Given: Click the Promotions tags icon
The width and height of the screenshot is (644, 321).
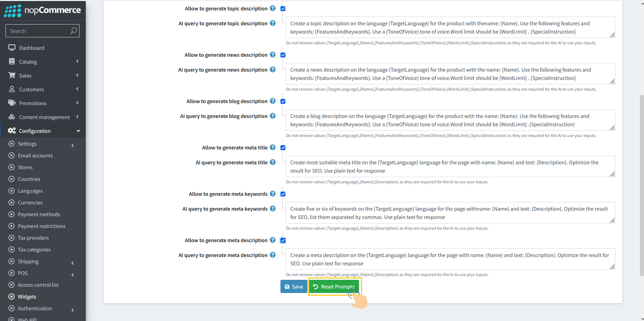Looking at the screenshot, I should (x=11, y=103).
